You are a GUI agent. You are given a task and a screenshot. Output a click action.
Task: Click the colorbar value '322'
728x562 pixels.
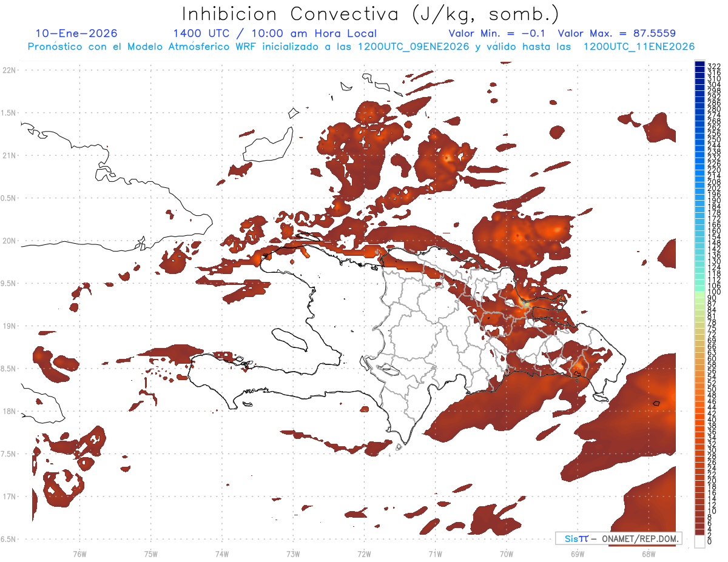coord(714,66)
